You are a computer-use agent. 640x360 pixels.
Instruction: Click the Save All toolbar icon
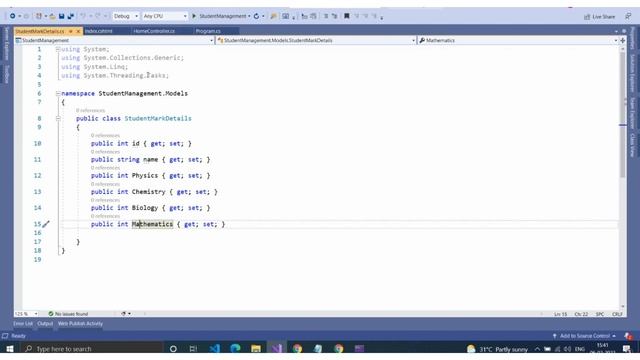71,16
